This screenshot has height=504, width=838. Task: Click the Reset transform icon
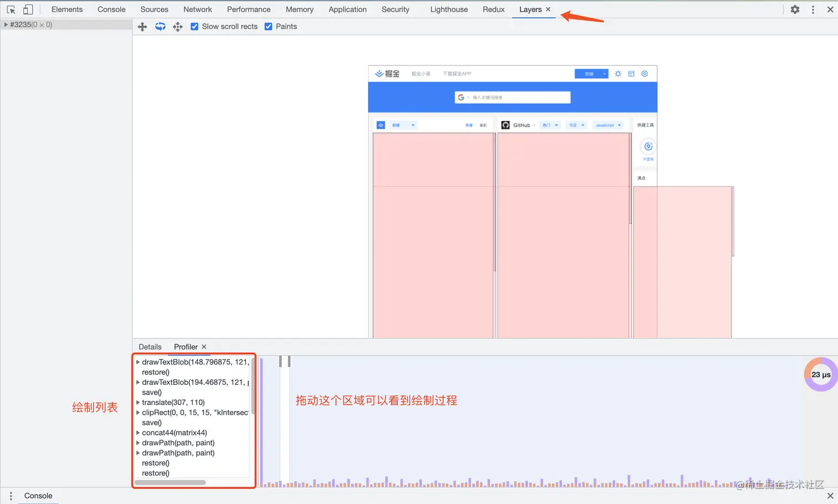pos(178,27)
